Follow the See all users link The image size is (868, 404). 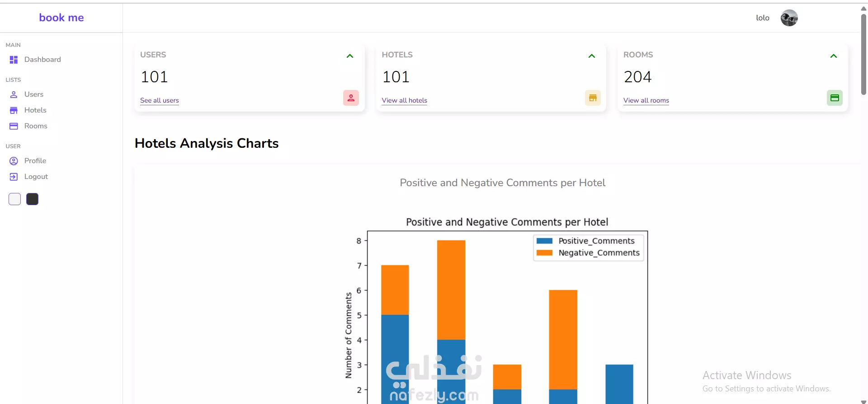click(x=160, y=100)
